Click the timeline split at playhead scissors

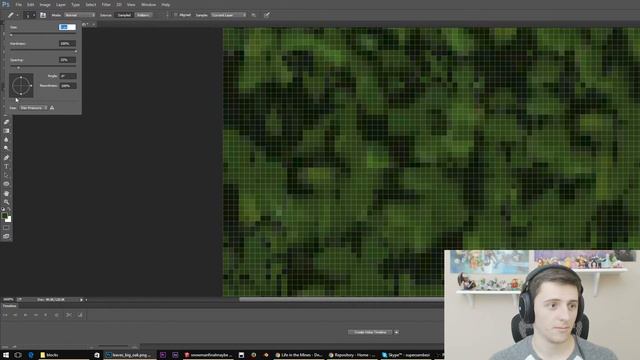tap(69, 315)
